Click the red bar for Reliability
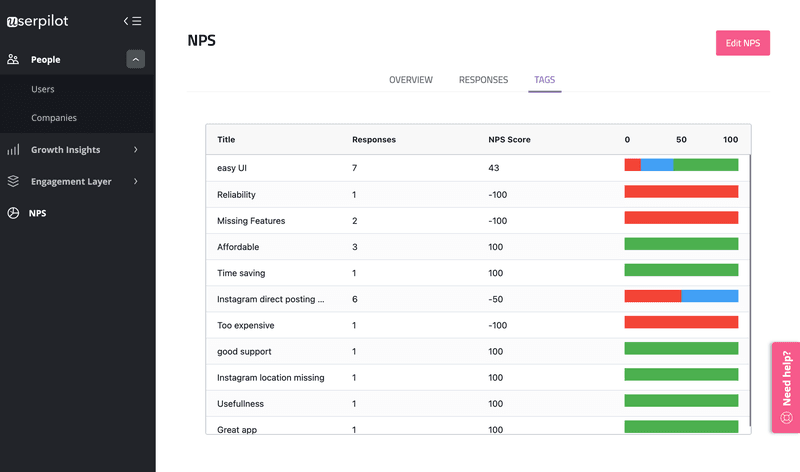 coord(681,191)
